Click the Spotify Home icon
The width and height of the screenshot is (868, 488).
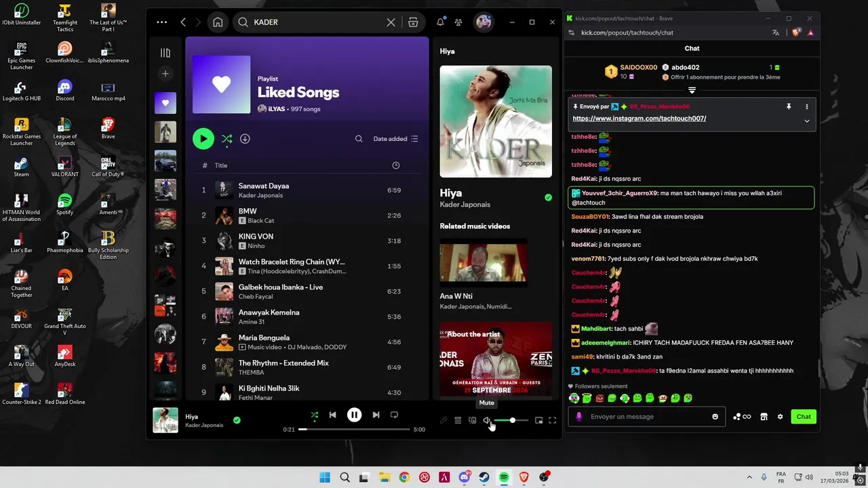pos(218,22)
